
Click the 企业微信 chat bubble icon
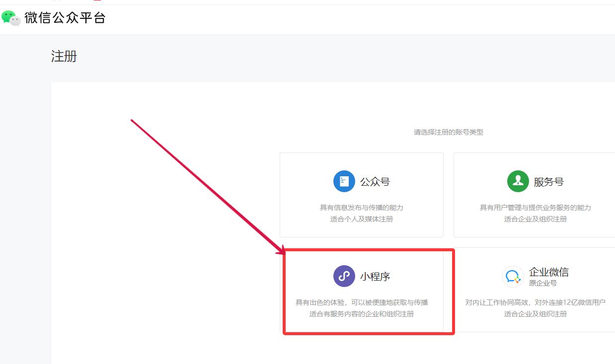[512, 276]
